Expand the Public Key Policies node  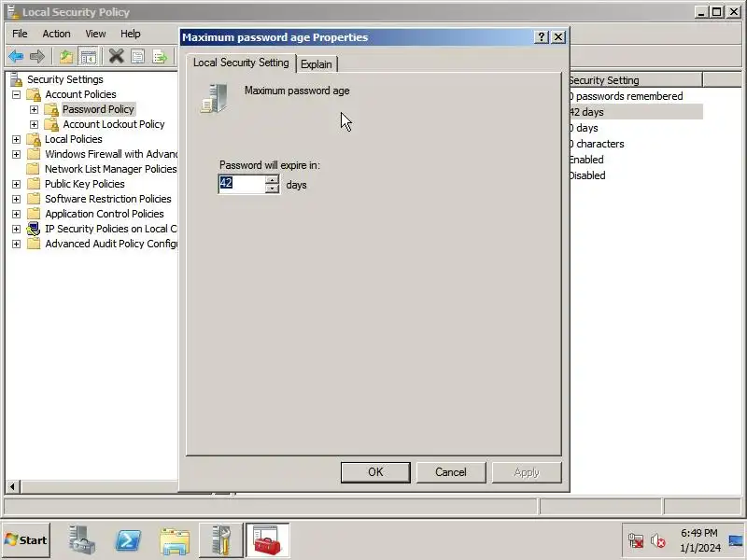point(16,184)
